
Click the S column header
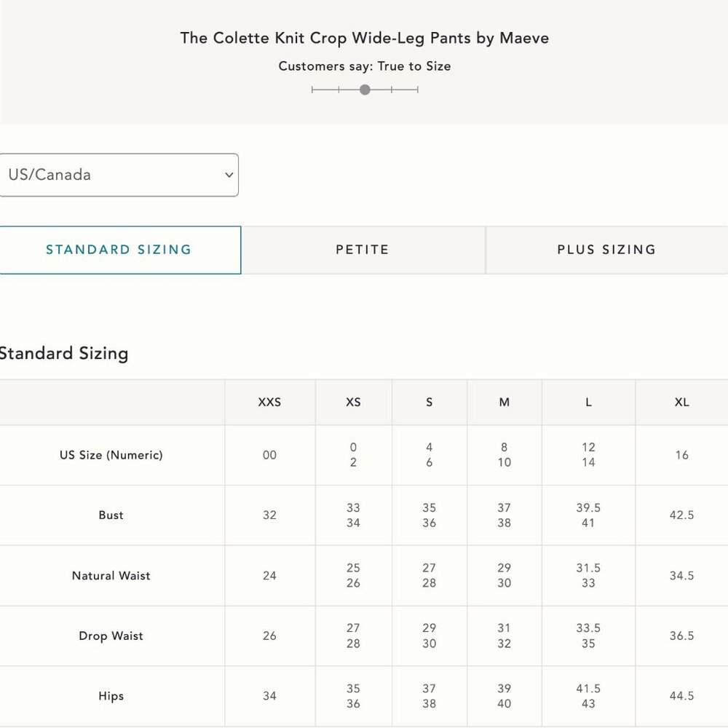point(430,402)
